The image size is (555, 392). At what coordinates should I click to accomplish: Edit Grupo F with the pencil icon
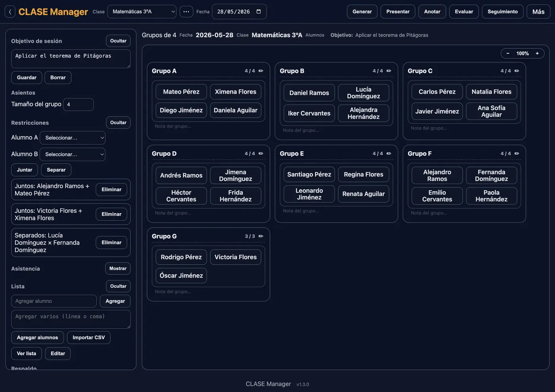(x=517, y=153)
